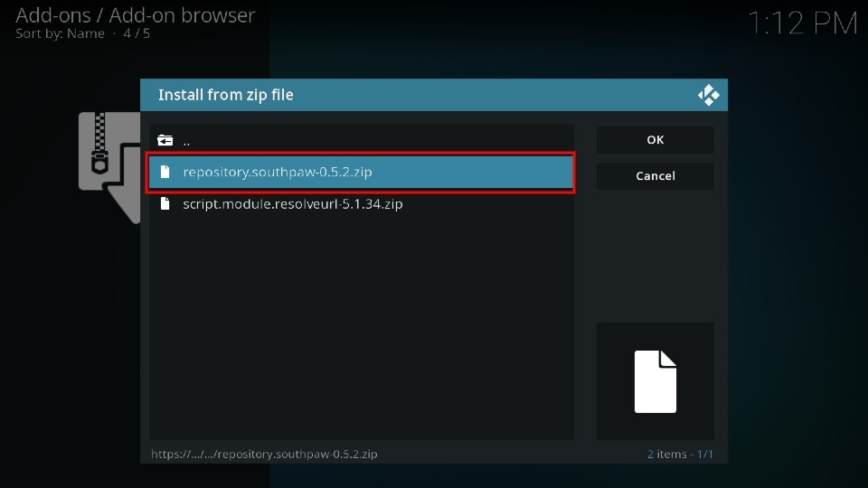Screen dimensions: 868x488
Task: Click the zip archive icon behind dialog
Action: 107,163
